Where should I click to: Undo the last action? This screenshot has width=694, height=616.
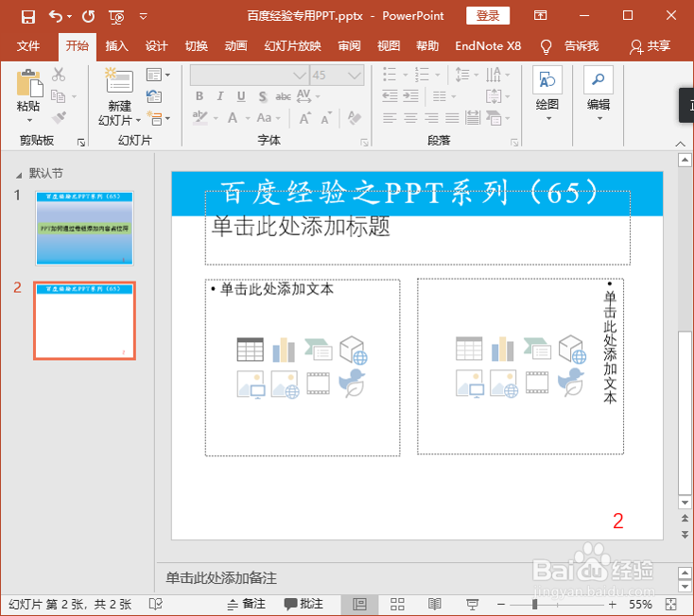pyautogui.click(x=56, y=16)
